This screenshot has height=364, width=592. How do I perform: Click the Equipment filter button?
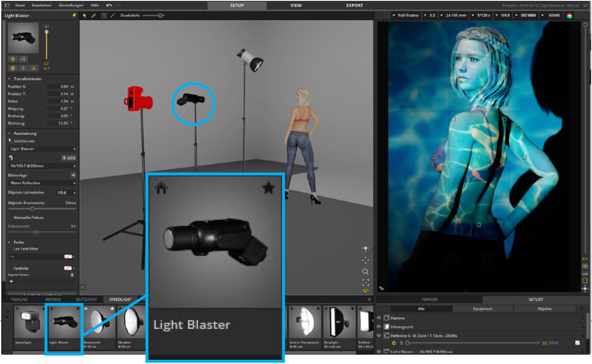click(x=483, y=309)
